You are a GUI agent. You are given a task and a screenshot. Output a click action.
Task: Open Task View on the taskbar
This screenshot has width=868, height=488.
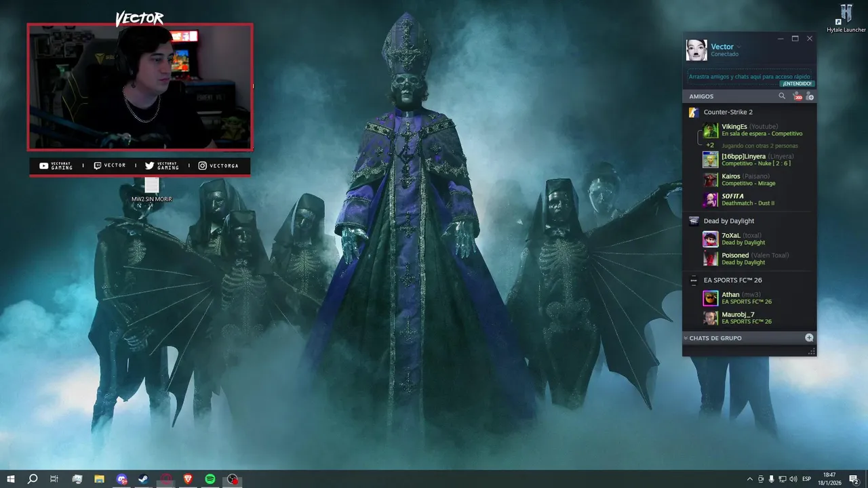[54, 479]
